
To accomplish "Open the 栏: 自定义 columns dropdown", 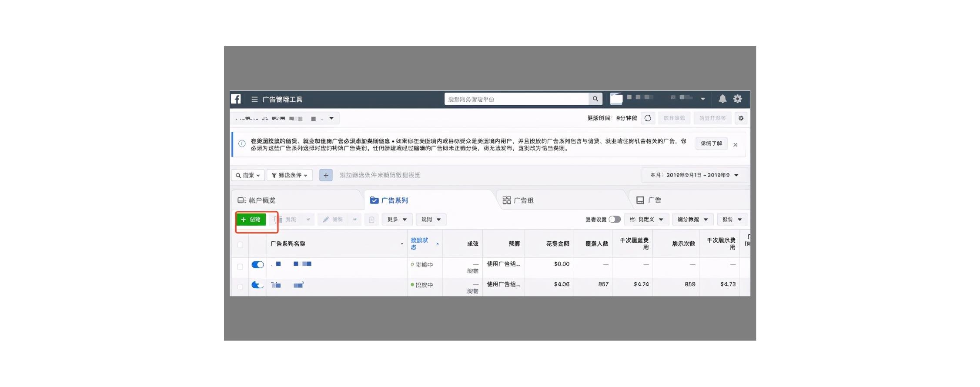I will pyautogui.click(x=647, y=220).
